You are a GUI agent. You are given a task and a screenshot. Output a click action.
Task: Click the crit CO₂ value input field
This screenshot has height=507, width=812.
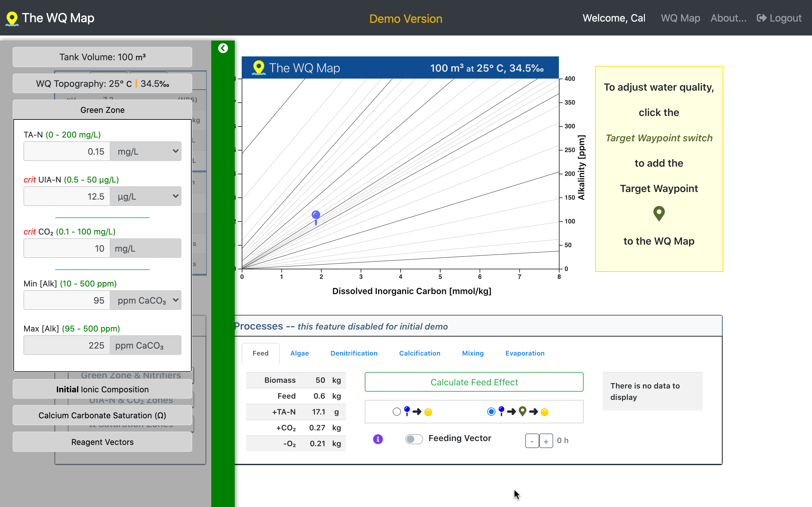click(x=67, y=248)
